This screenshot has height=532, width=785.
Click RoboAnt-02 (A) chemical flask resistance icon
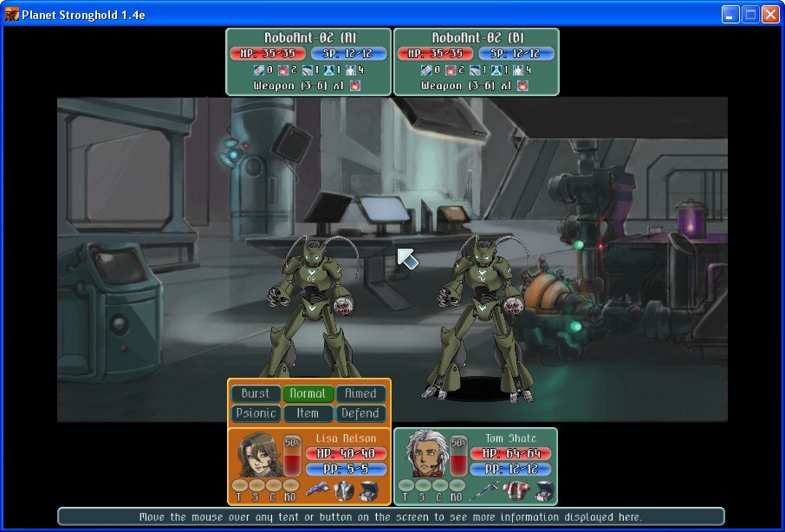(329, 69)
